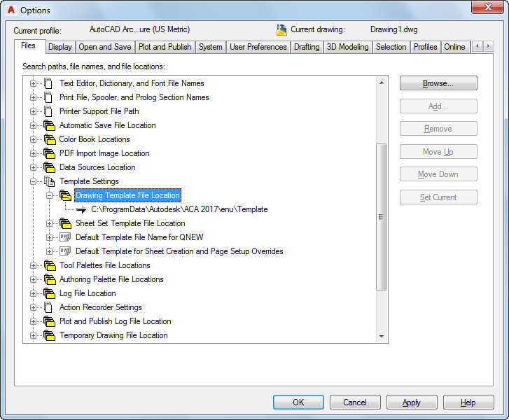Screen dimensions: 509x420
Task: Click the vertical scrollbar thumb in file list
Action: pos(382,217)
